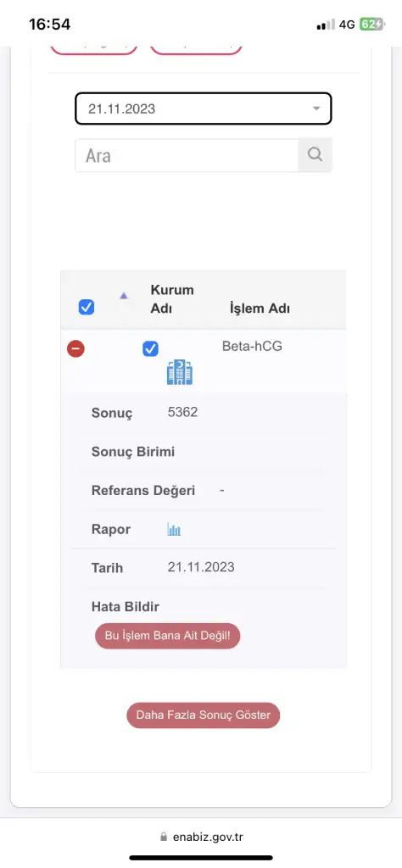Open the Rapor bar chart icon

pyautogui.click(x=175, y=530)
